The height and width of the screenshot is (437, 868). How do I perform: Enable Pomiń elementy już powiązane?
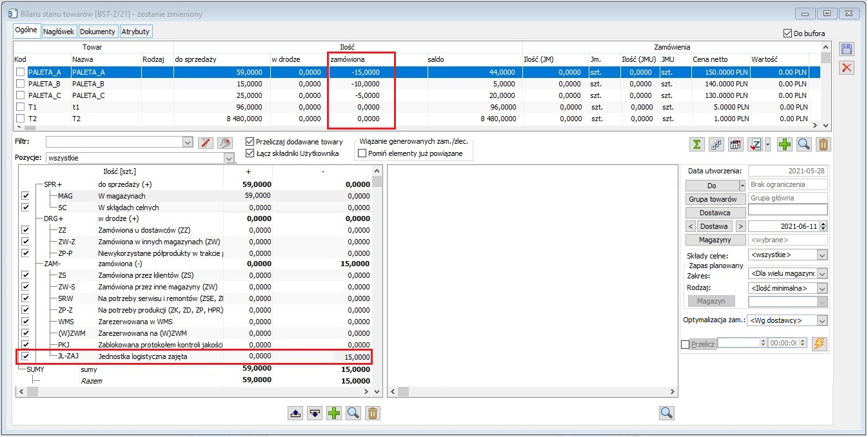pos(362,153)
